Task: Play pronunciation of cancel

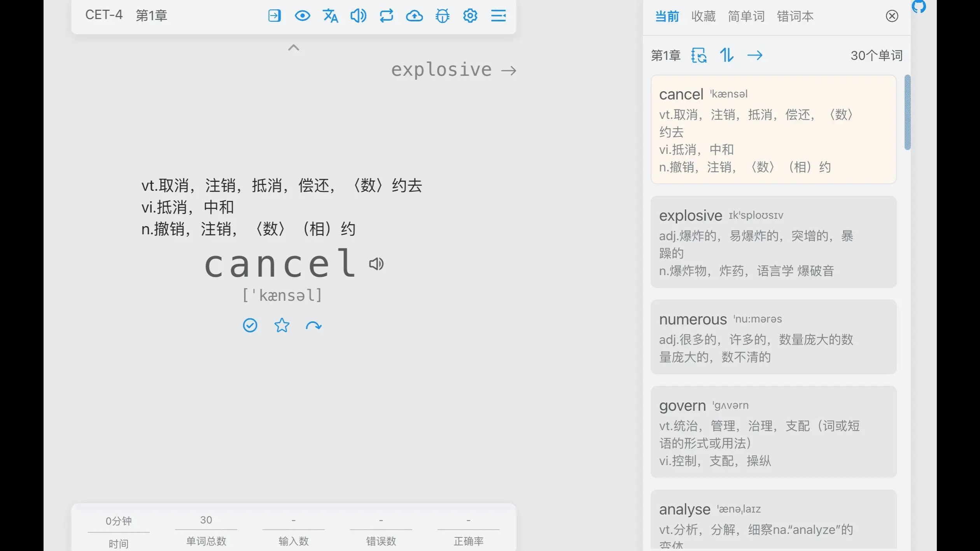Action: (x=376, y=264)
